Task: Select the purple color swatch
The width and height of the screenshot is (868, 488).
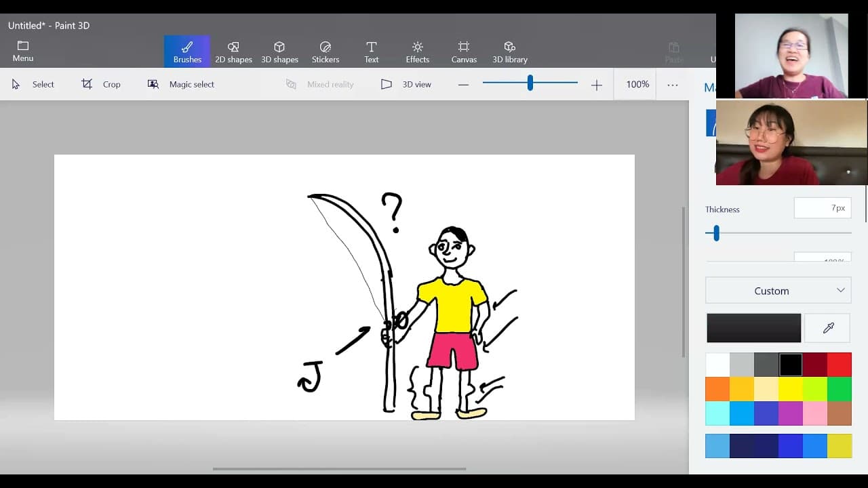Action: [x=791, y=413]
